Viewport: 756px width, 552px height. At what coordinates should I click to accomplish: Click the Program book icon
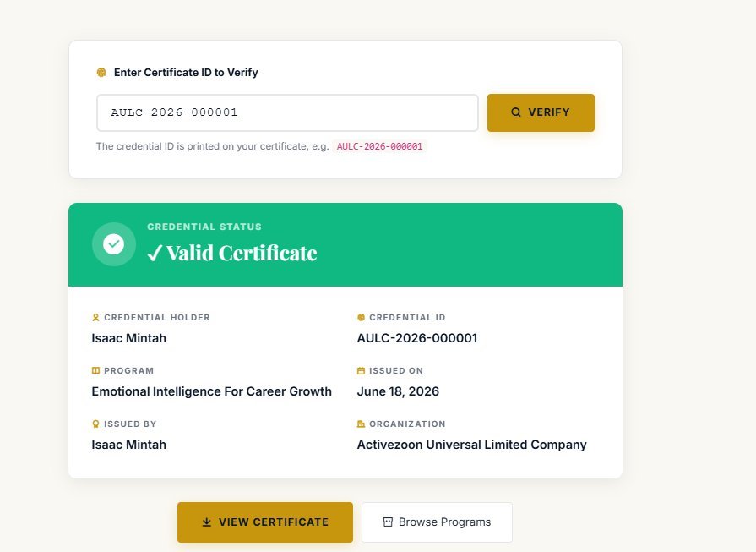tap(95, 370)
